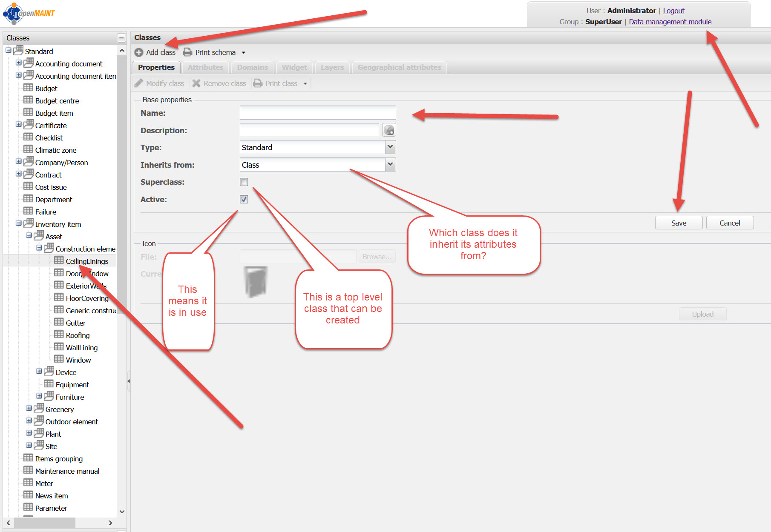Switch to the Properties tab

click(156, 67)
